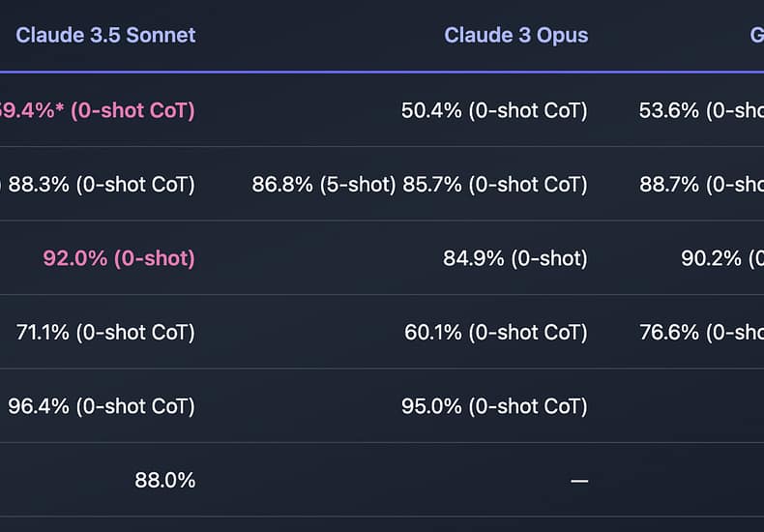Select the 95.0% (0-shot CoT) score
Screen dimensions: 764x532
pyautogui.click(x=494, y=406)
